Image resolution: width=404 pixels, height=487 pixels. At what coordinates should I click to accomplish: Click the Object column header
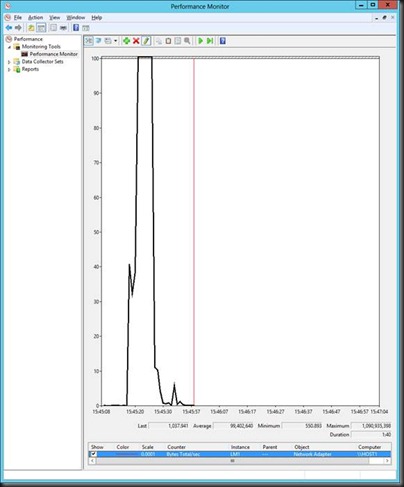coord(302,447)
